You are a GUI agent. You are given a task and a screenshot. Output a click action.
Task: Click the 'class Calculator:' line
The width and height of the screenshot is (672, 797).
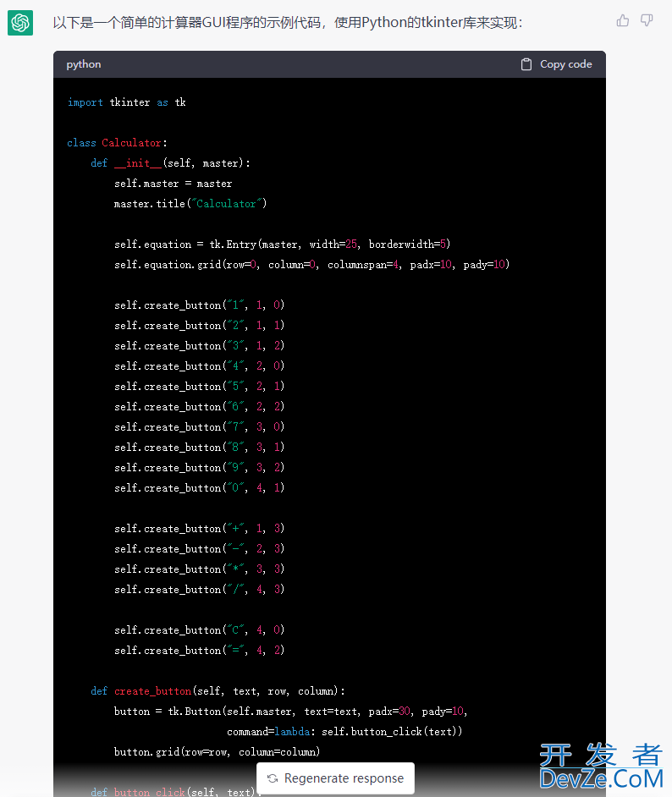click(117, 143)
